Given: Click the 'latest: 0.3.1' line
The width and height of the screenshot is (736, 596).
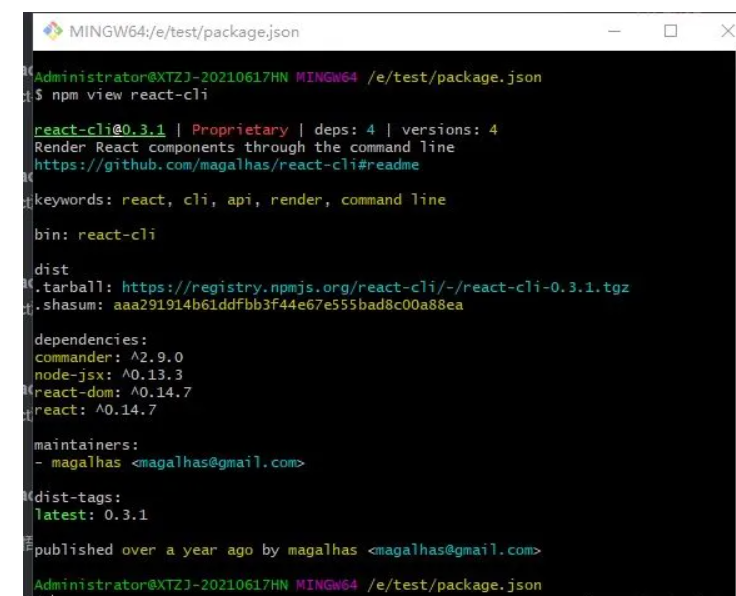Looking at the screenshot, I should tap(91, 515).
